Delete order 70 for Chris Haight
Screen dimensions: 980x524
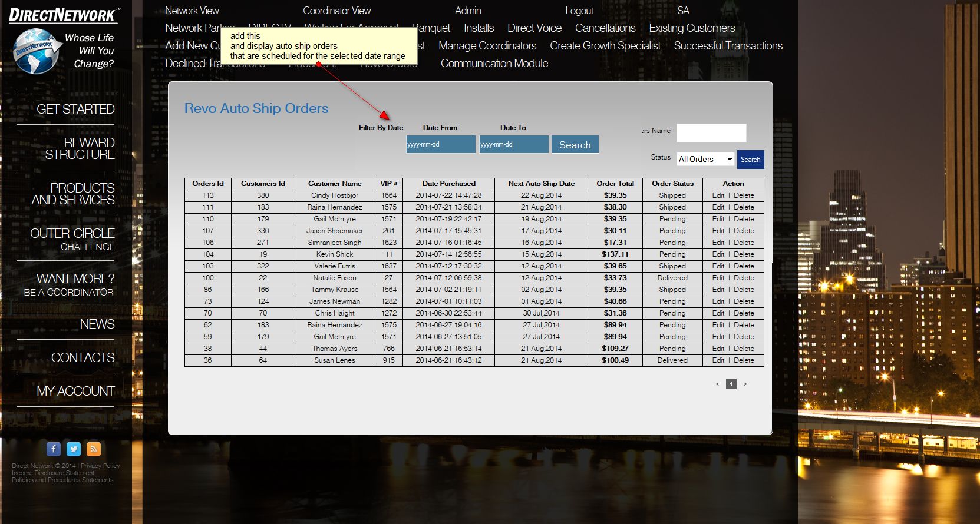744,313
